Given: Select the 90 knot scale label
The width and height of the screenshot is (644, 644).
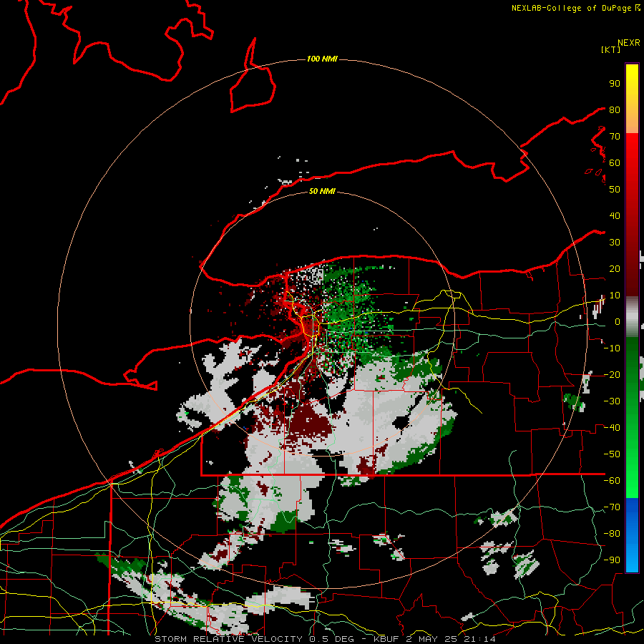Looking at the screenshot, I should (x=615, y=84).
